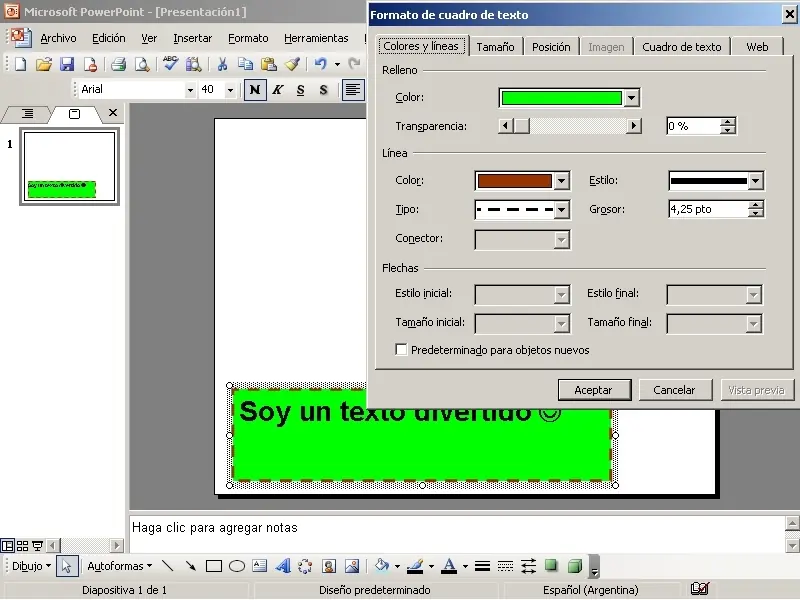Copy selection with the Copy icon

[x=245, y=64]
